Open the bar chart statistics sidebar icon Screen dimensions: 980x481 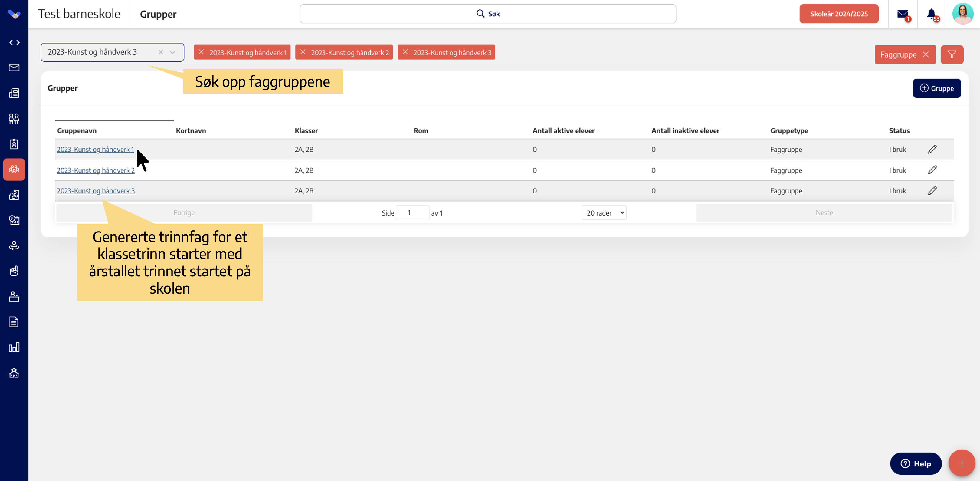[14, 347]
